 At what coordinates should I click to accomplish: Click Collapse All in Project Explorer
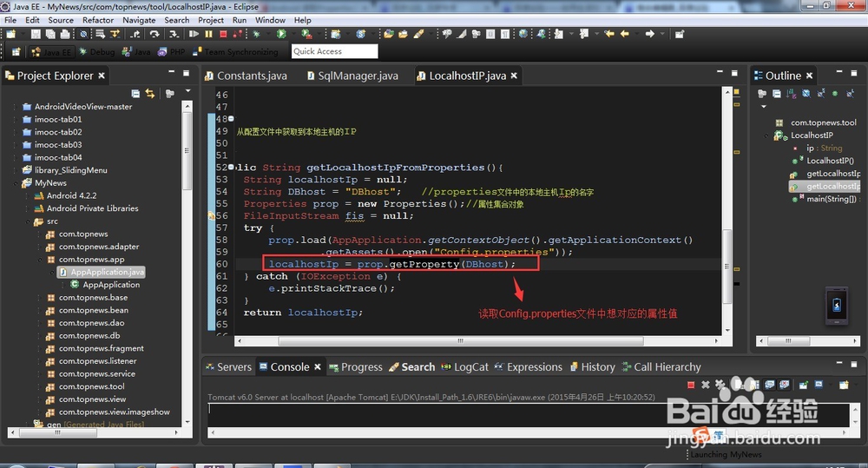[x=135, y=94]
